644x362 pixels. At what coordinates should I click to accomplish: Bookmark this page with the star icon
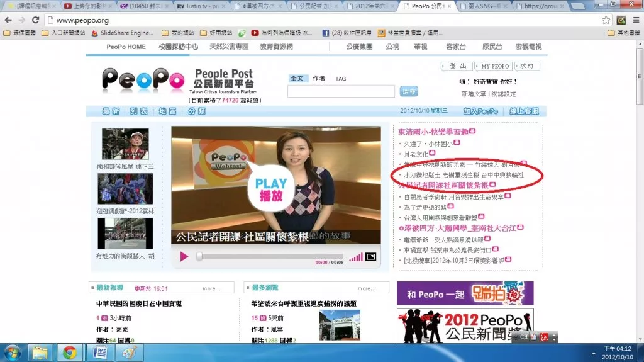[x=606, y=20]
